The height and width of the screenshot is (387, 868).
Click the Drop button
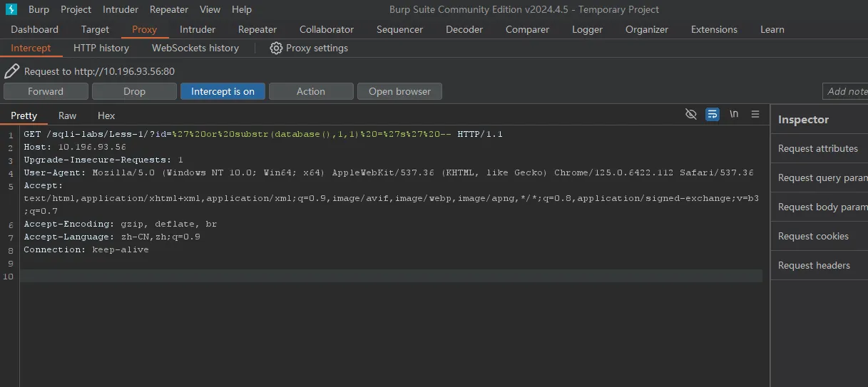pos(134,91)
